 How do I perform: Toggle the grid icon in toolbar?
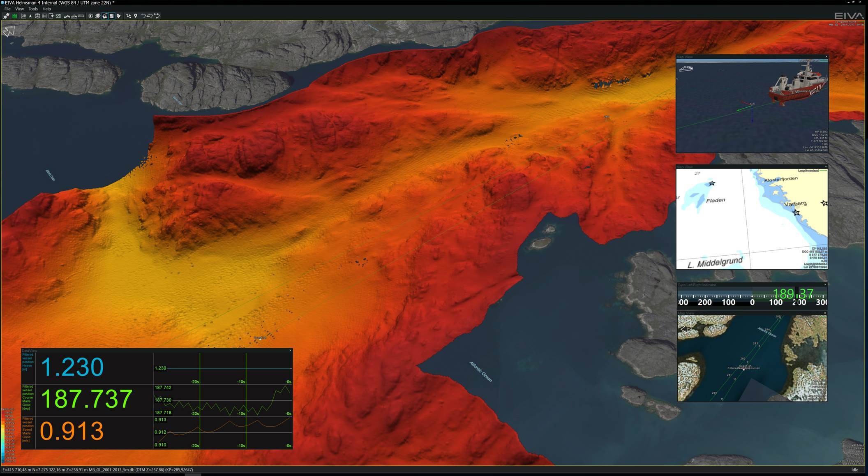[44, 16]
